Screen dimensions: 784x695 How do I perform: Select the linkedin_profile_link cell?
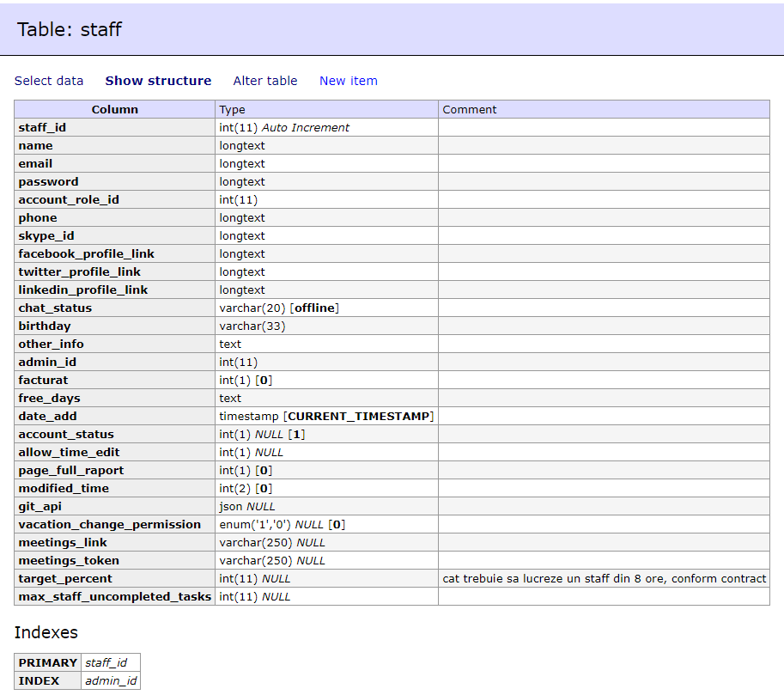tap(114, 290)
